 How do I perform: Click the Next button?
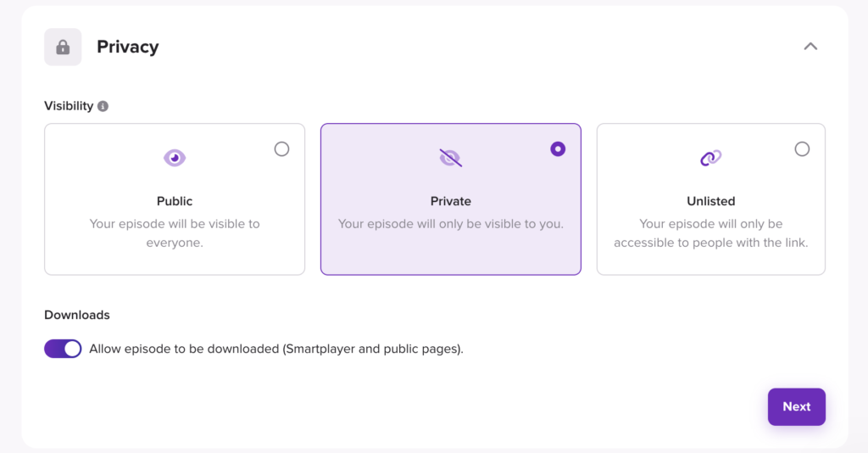(x=797, y=407)
